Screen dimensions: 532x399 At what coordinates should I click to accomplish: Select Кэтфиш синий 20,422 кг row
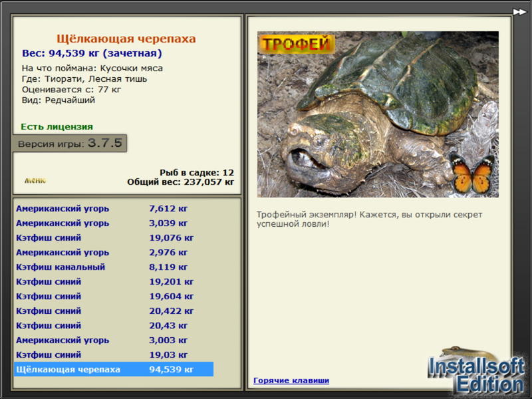114,311
